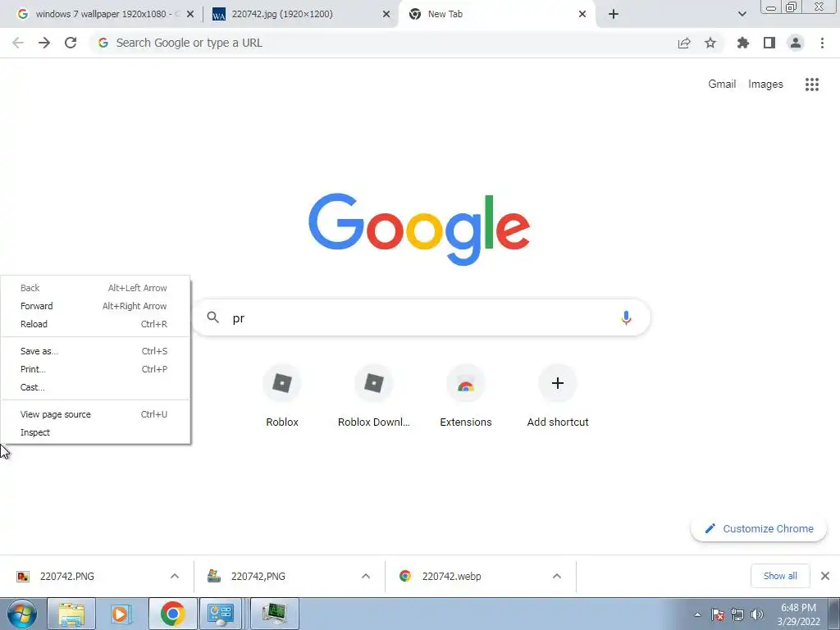Image resolution: width=840 pixels, height=630 pixels.
Task: Click the Google search box
Action: tap(421, 317)
